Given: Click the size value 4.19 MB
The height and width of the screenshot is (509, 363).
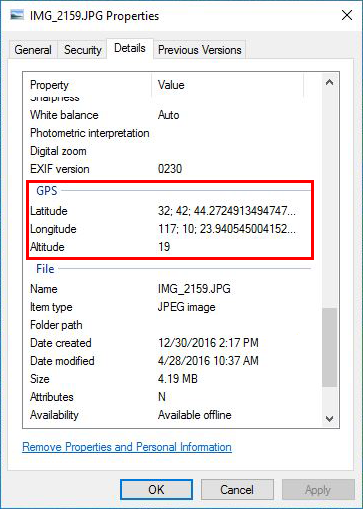Looking at the screenshot, I should [x=178, y=379].
